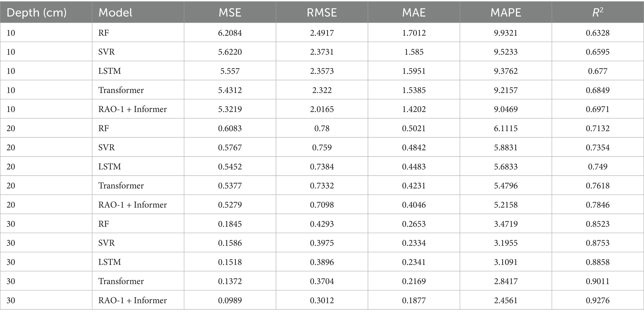Screen dimensions: 644x315
Task: Select the MSE column header
Action: tap(230, 12)
